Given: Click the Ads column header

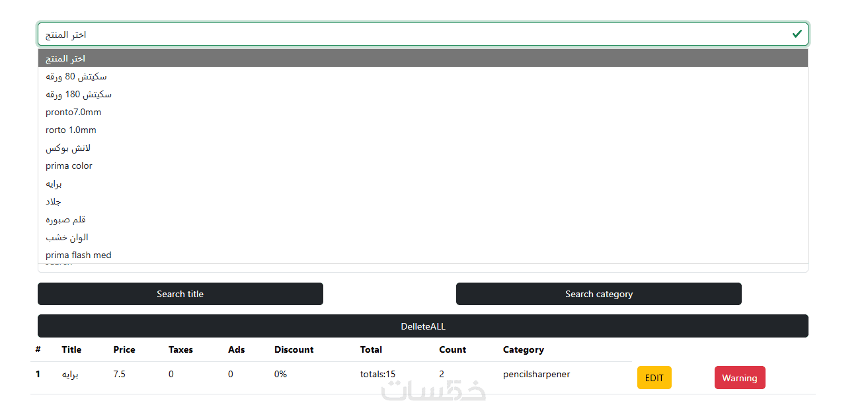Looking at the screenshot, I should click(x=236, y=349).
